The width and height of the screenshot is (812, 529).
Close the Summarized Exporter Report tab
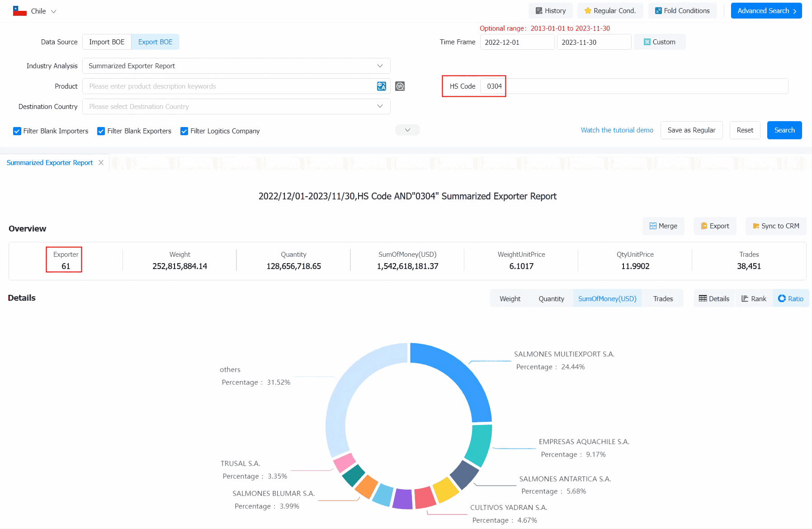point(101,163)
